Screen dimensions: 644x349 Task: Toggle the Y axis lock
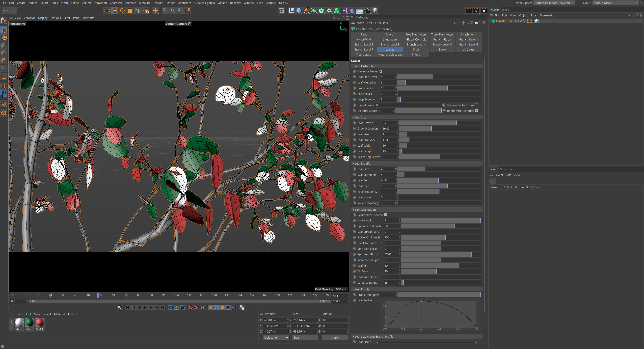coord(173,11)
